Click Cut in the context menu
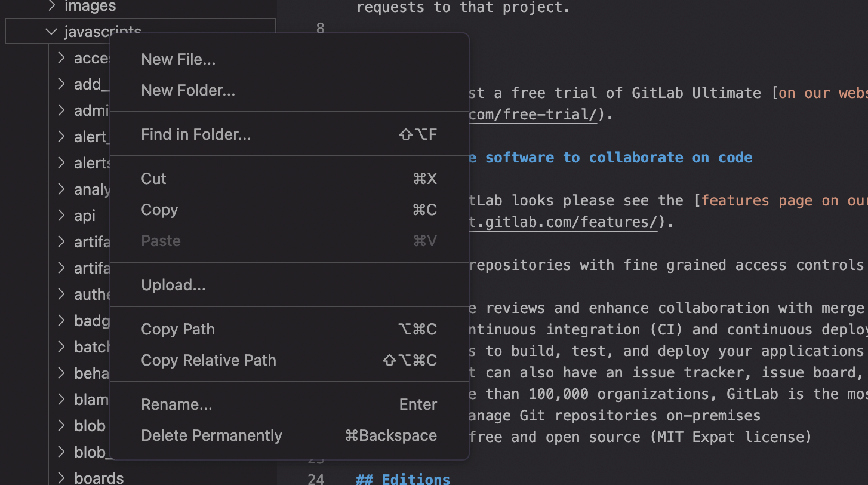This screenshot has width=868, height=485. click(x=153, y=179)
